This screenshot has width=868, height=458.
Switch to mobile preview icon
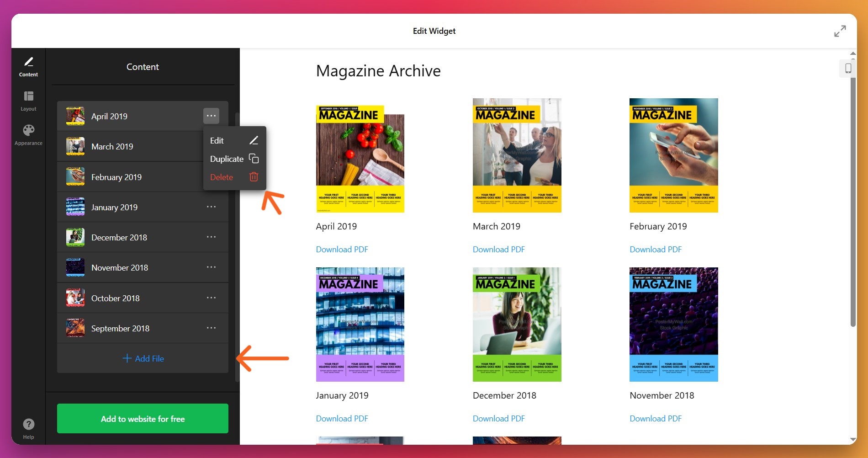coord(848,68)
